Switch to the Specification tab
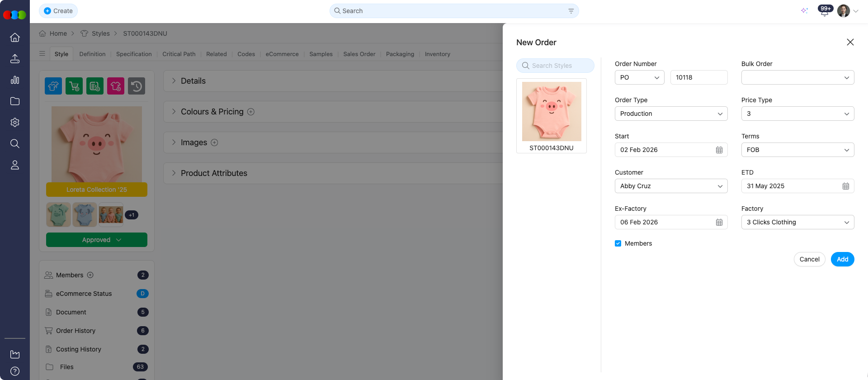 [134, 54]
